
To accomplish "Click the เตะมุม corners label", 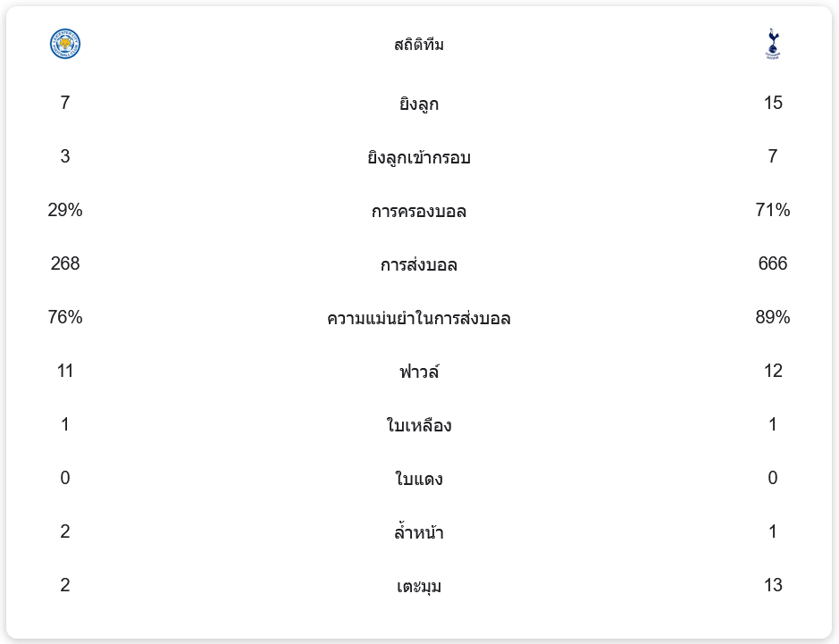I will [x=419, y=586].
